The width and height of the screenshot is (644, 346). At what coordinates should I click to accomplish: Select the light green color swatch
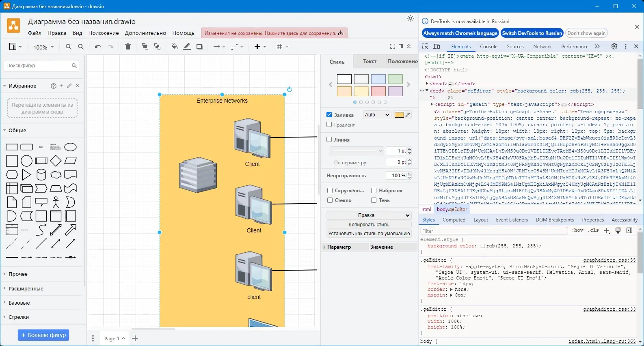395,79
